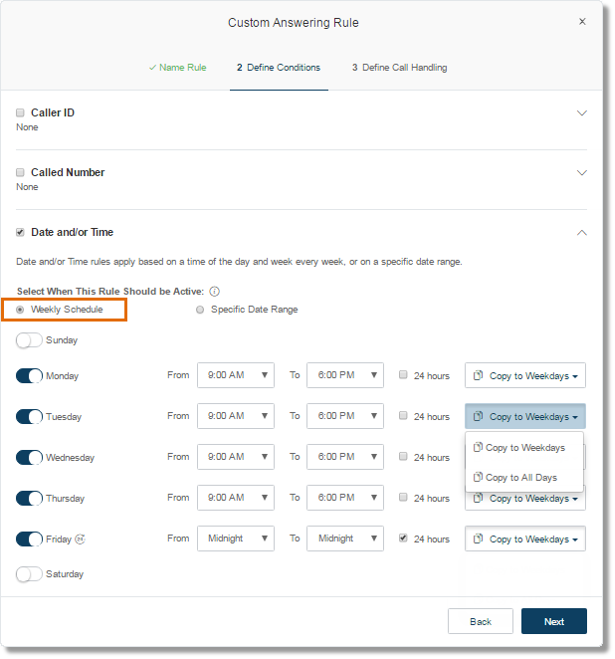Screen dimensions: 615x659
Task: Turn off the Friday toggle
Action: (29, 539)
